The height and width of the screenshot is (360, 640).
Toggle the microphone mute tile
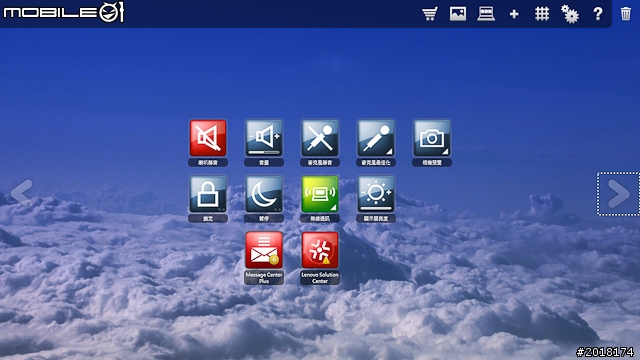pyautogui.click(x=320, y=138)
